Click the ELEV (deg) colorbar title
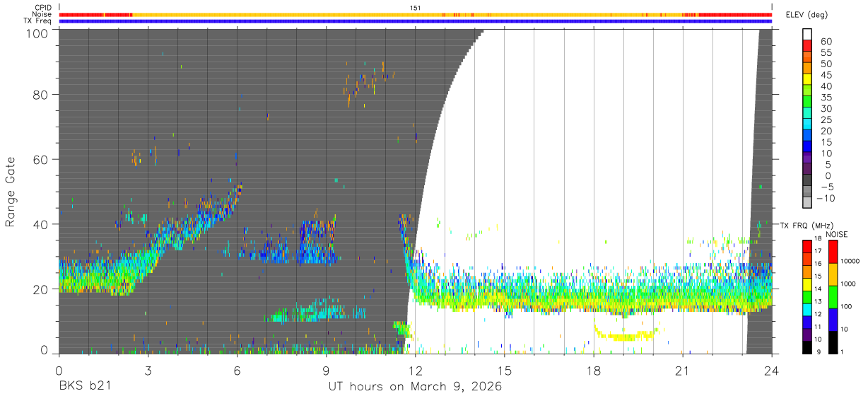Image resolution: width=868 pixels, height=401 pixels. [x=807, y=15]
